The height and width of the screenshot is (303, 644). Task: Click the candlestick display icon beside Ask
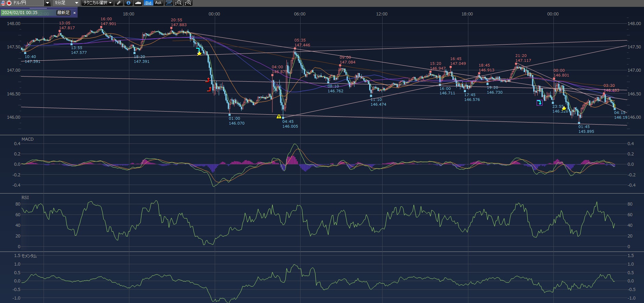click(x=168, y=3)
